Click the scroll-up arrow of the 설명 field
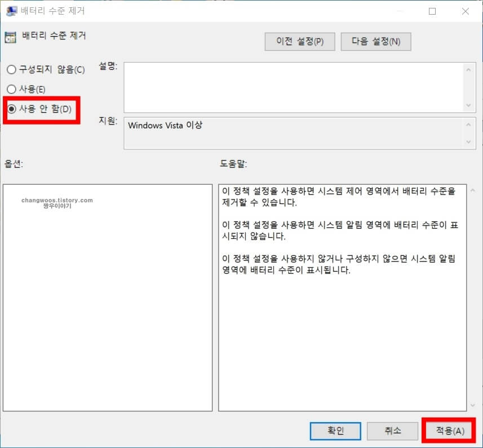Screen dimensions: 483x448 469,69
